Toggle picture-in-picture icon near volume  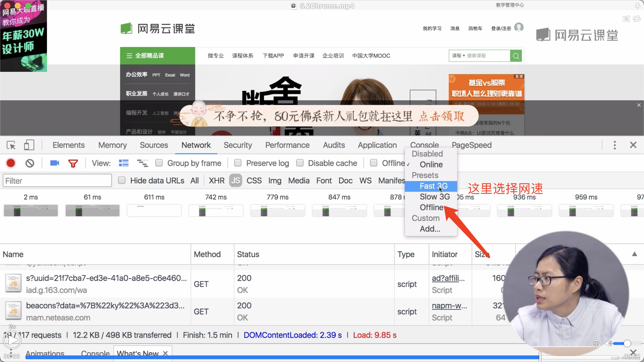(x=596, y=344)
